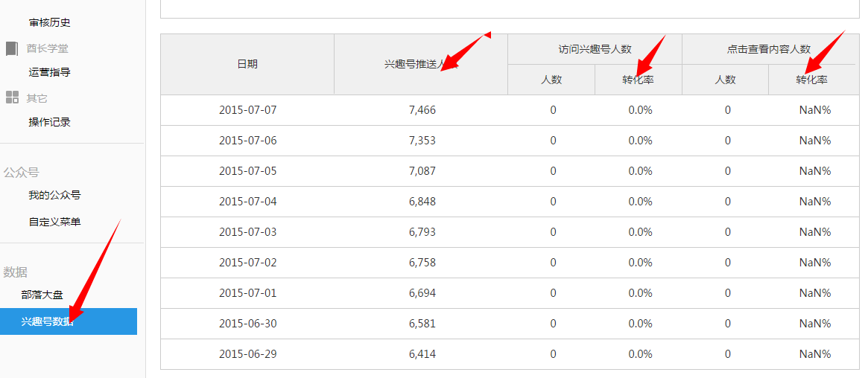The image size is (868, 378).
Task: Click the NaN% value in 2015-07-03 row
Action: point(815,232)
